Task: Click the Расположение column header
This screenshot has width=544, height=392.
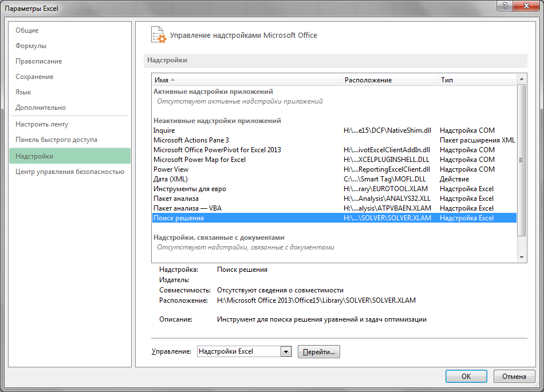Action: point(390,80)
